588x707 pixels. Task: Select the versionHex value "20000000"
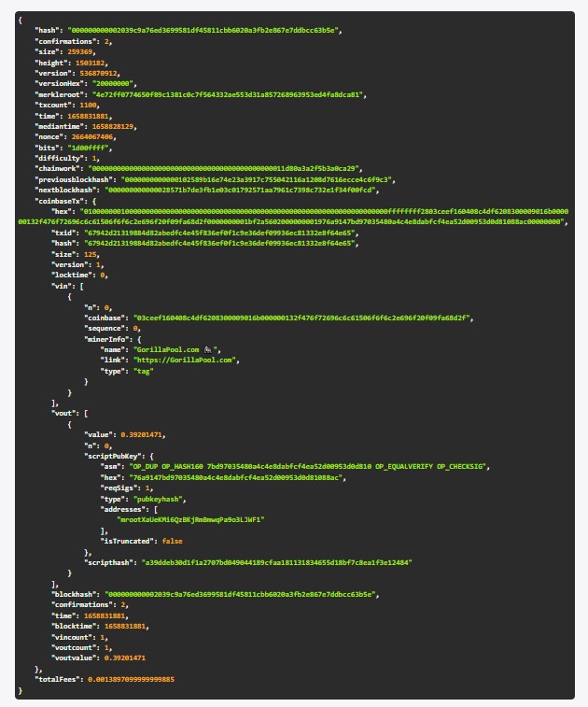113,83
